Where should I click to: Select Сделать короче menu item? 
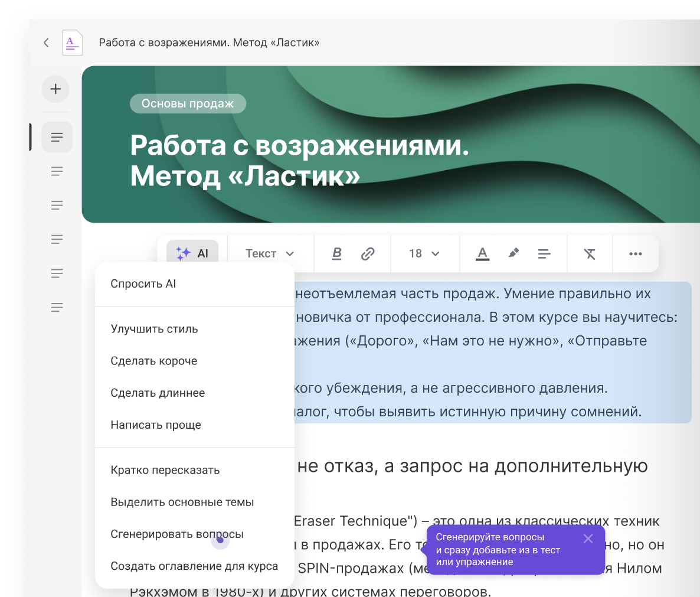pos(195,361)
